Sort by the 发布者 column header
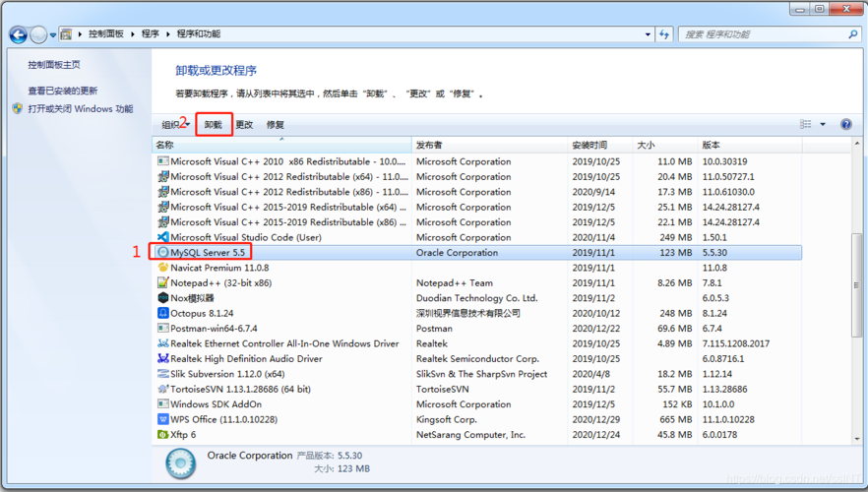The image size is (868, 492). (489, 145)
